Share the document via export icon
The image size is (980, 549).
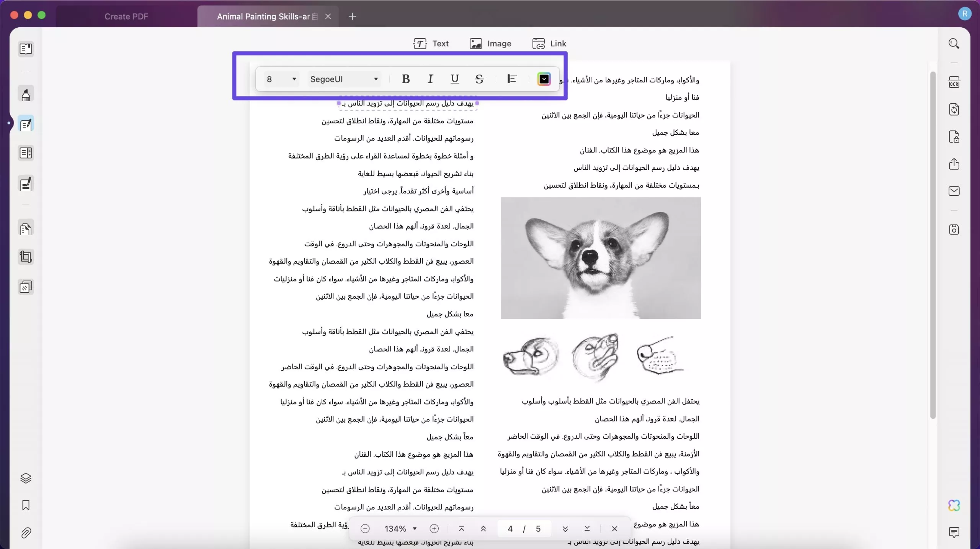click(x=954, y=164)
